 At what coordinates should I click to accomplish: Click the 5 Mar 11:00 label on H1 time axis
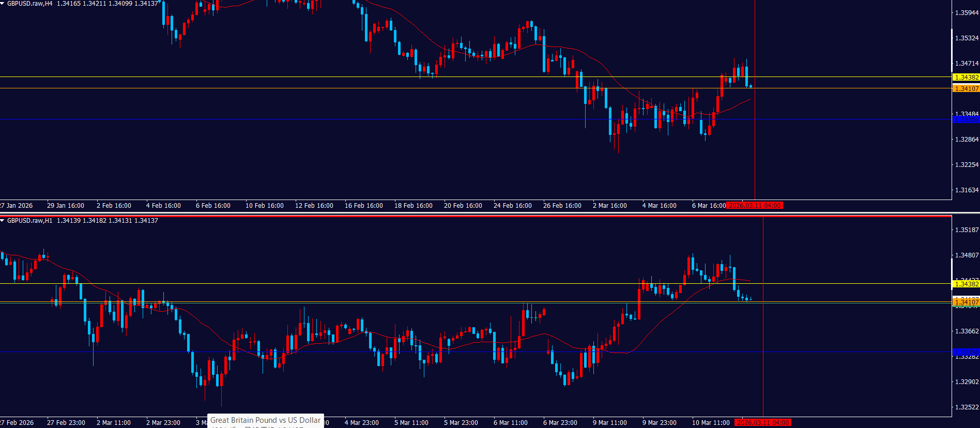pyautogui.click(x=411, y=423)
